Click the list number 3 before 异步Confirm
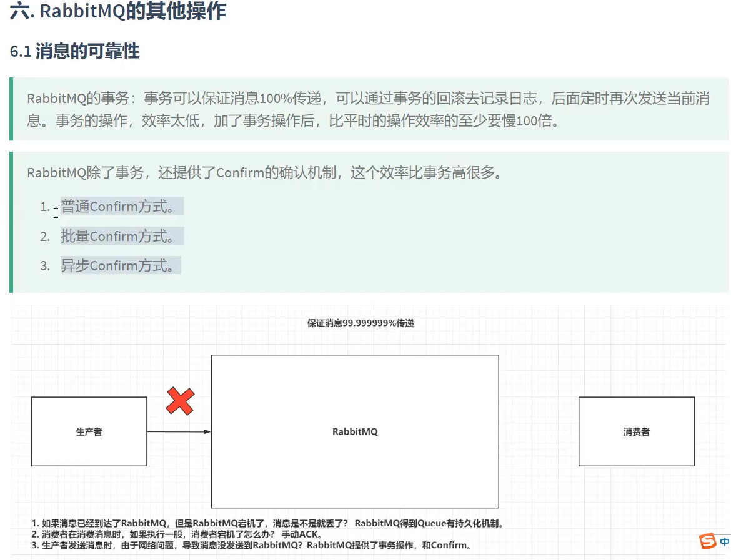731x560 pixels. (45, 266)
